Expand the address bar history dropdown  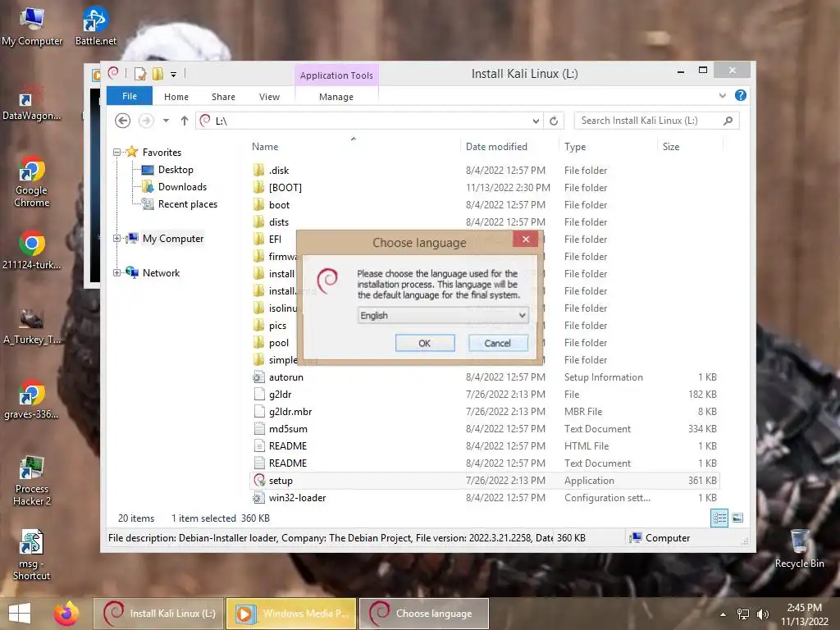pyautogui.click(x=536, y=121)
